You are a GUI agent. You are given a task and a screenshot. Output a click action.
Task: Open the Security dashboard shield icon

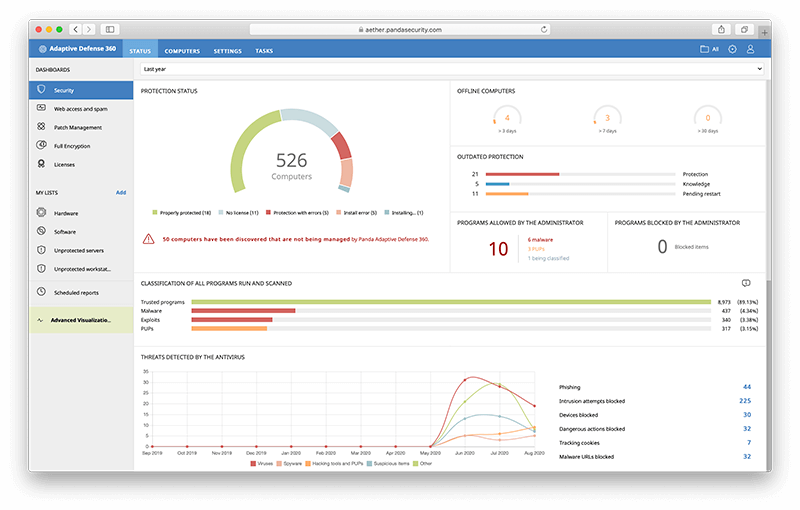42,90
